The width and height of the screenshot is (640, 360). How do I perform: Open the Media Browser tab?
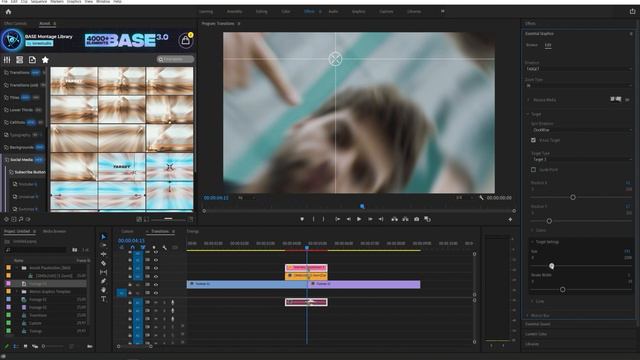coord(54,231)
